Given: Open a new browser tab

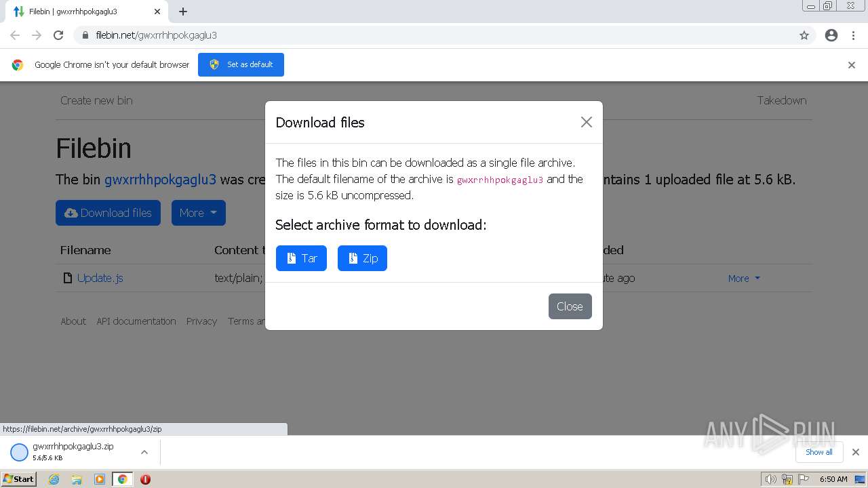Looking at the screenshot, I should click(183, 12).
